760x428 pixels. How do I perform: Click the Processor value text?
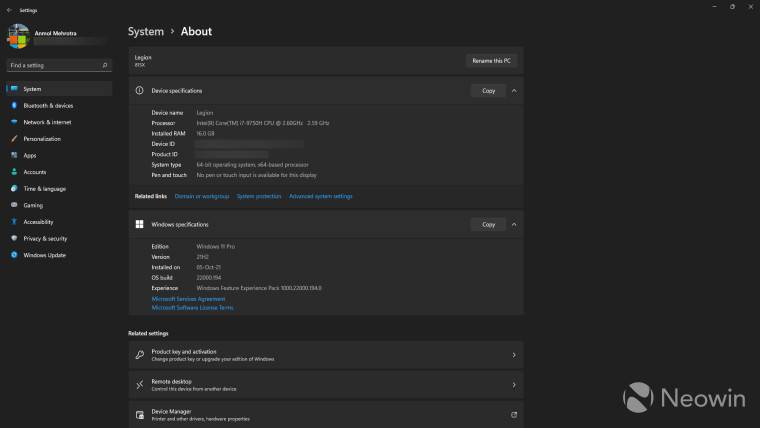coord(263,123)
